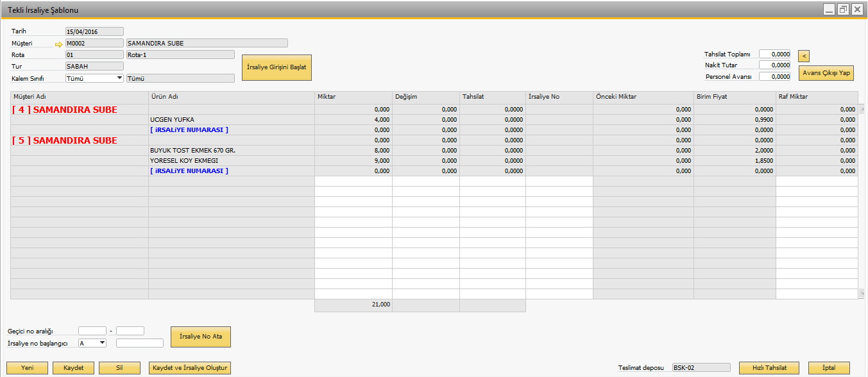Click the small '<' collapse button

click(x=803, y=56)
